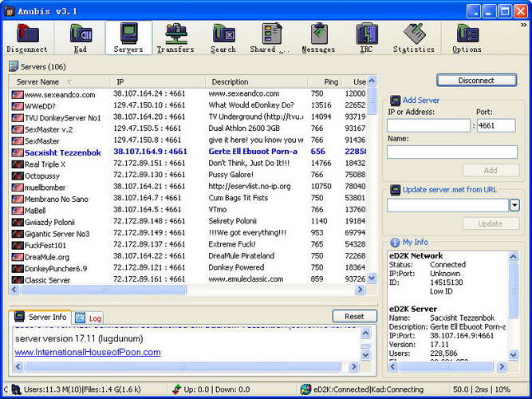Expand the toolbar overflow chevron
Screen dimensions: 532x399
point(524,25)
